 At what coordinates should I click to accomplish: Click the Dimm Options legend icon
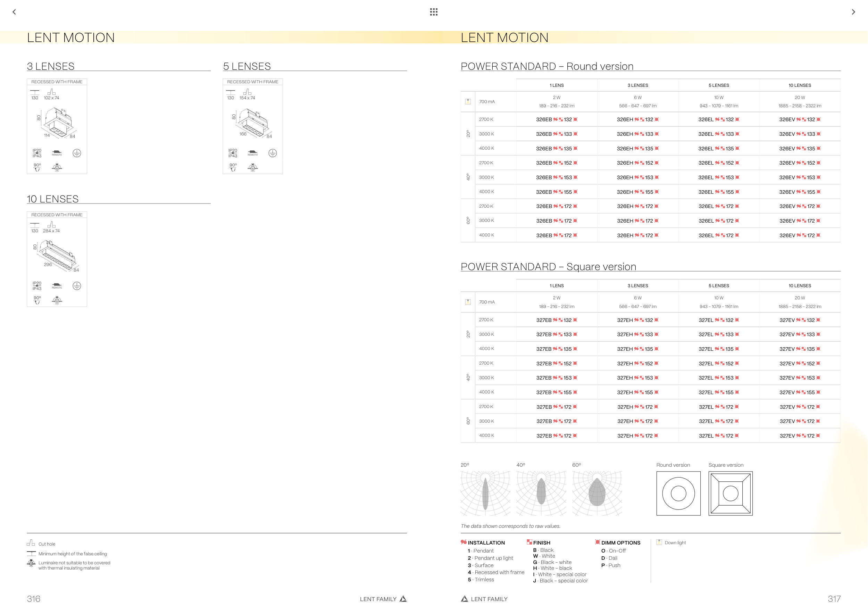click(597, 542)
